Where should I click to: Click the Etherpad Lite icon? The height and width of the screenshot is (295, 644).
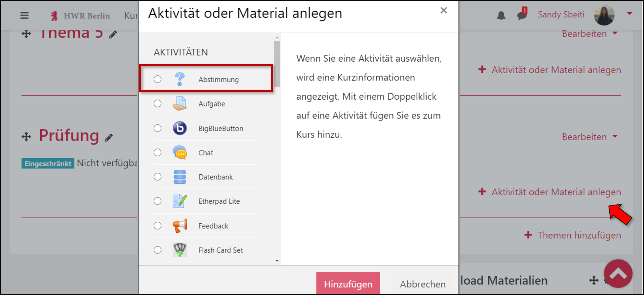point(180,201)
